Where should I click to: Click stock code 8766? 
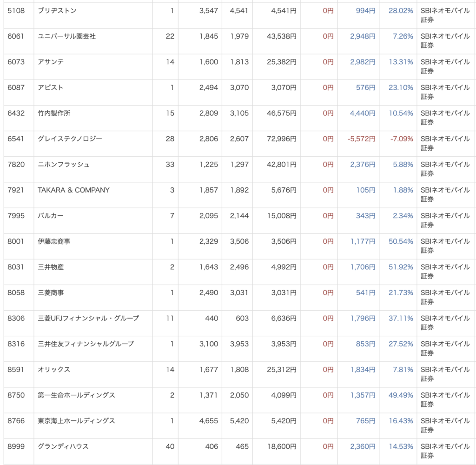[x=16, y=421]
